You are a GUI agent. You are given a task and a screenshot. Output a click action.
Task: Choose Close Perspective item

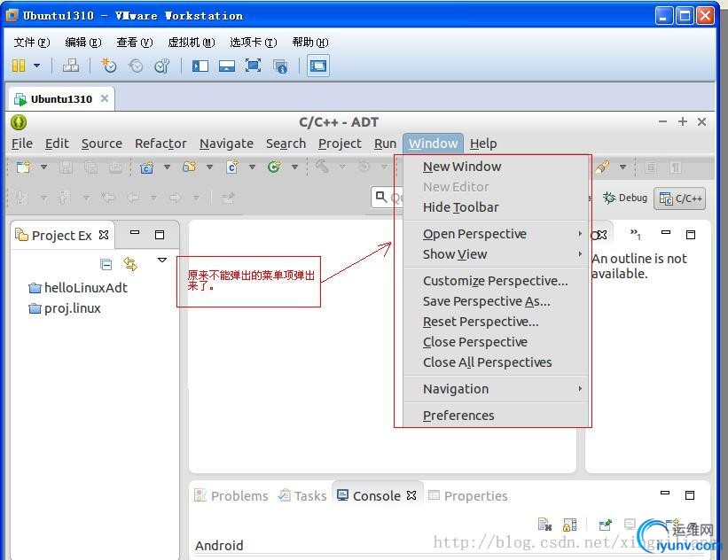click(x=496, y=342)
